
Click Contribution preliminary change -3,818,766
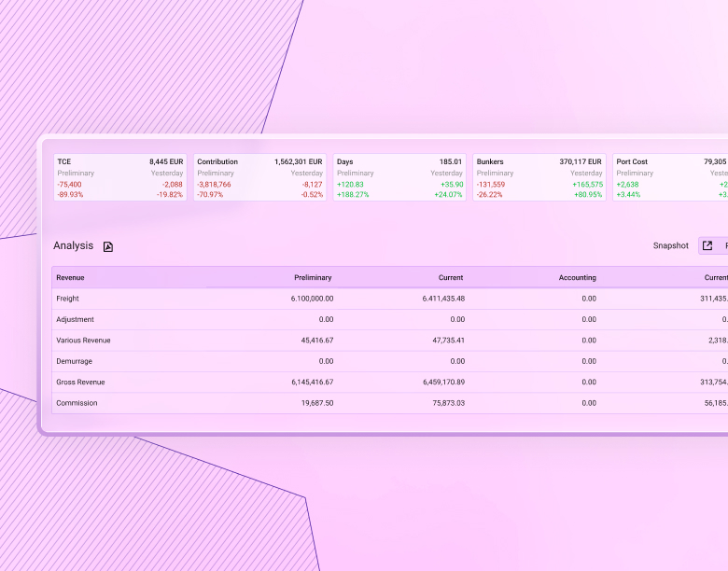tap(214, 185)
